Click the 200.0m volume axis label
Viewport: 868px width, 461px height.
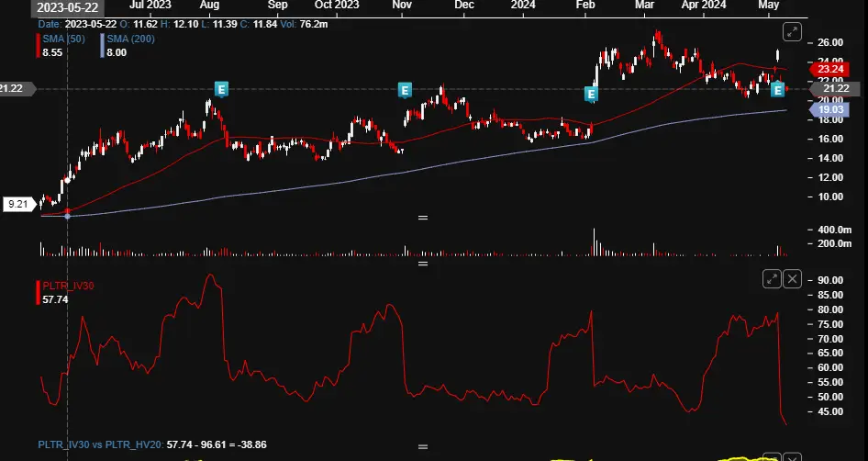tap(834, 243)
